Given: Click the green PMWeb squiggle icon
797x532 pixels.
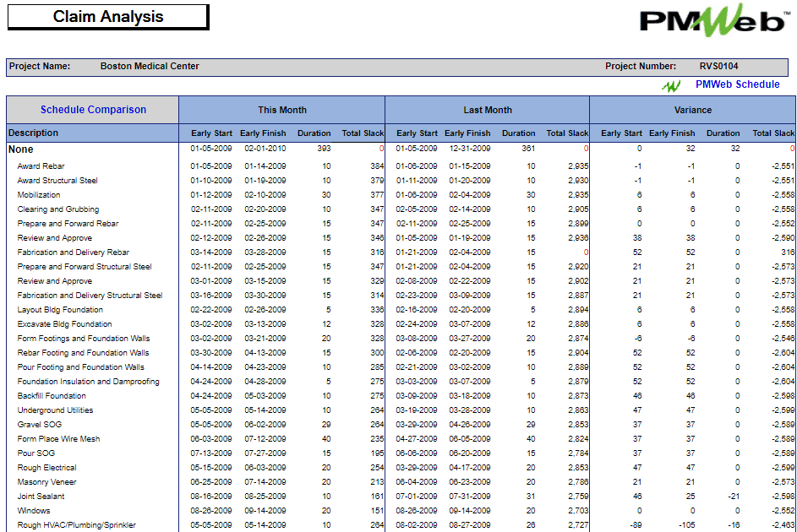Looking at the screenshot, I should 672,84.
